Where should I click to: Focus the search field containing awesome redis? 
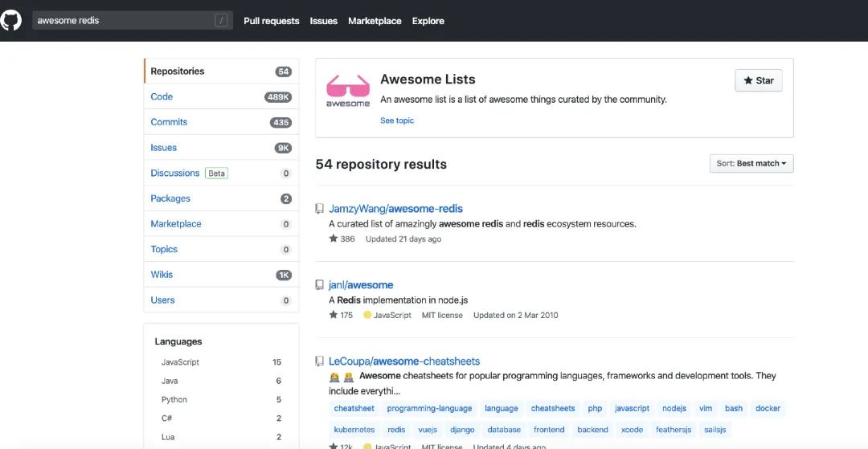tap(133, 21)
